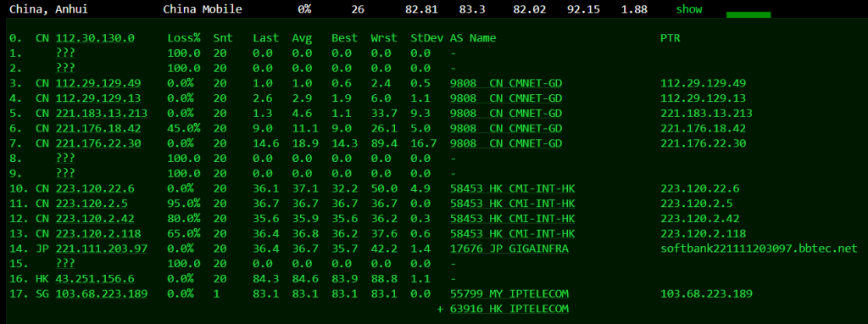The width and height of the screenshot is (868, 324).
Task: Open IP link 221.176.22.30
Action: 98,142
